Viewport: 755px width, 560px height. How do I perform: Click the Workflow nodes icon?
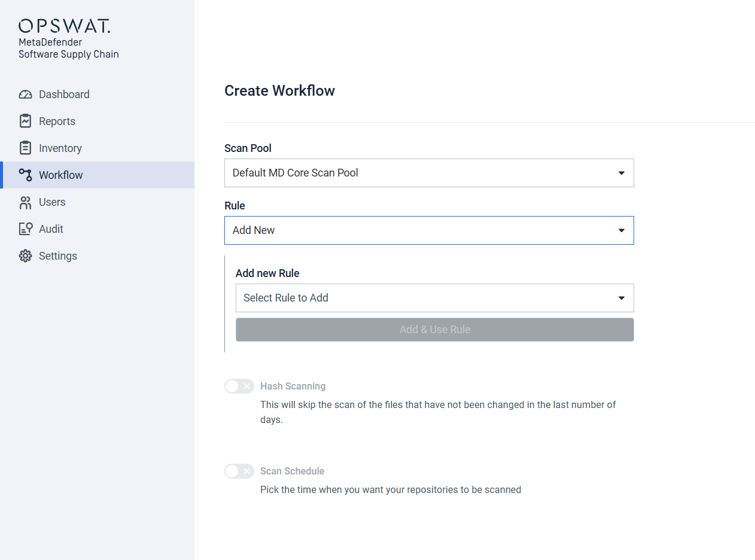25,175
